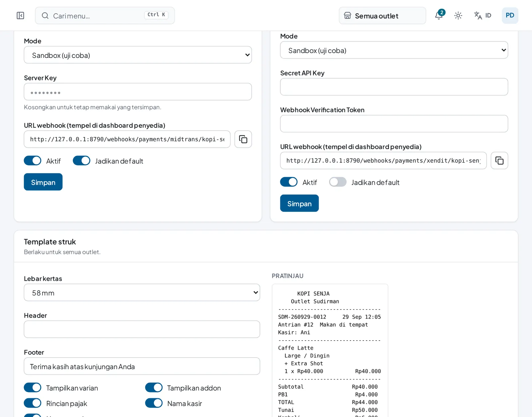Click the Midtrans webhook URL field

(127, 139)
